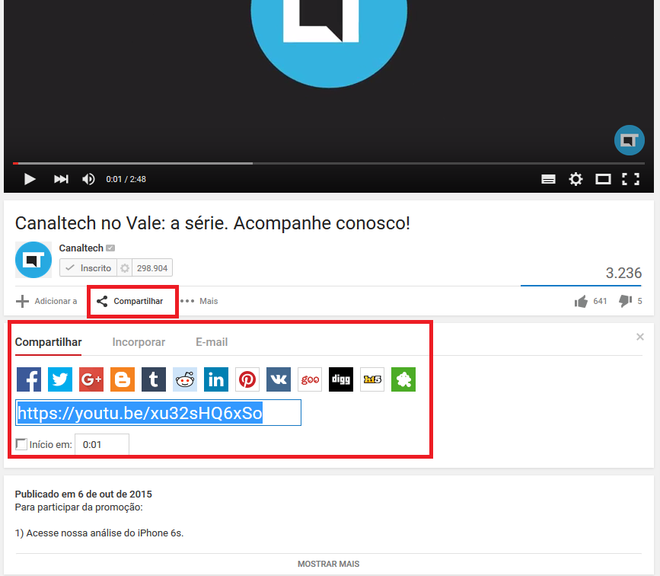The image size is (660, 576).
Task: Click the 3.236 view count
Action: pyautogui.click(x=623, y=273)
